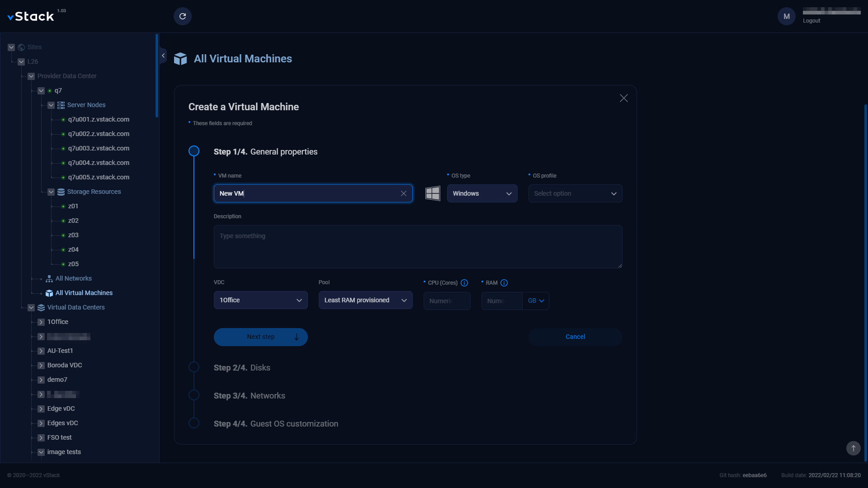Click the Next step button
868x488 pixels.
point(260,337)
